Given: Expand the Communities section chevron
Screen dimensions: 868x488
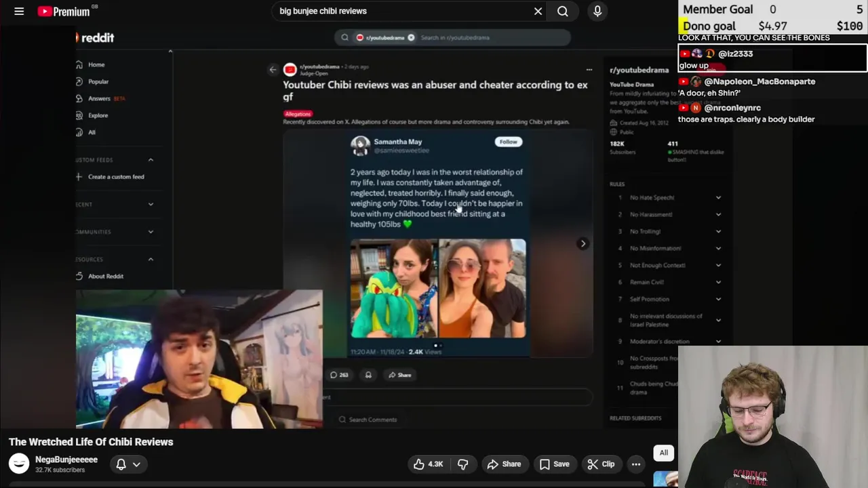Looking at the screenshot, I should point(151,232).
